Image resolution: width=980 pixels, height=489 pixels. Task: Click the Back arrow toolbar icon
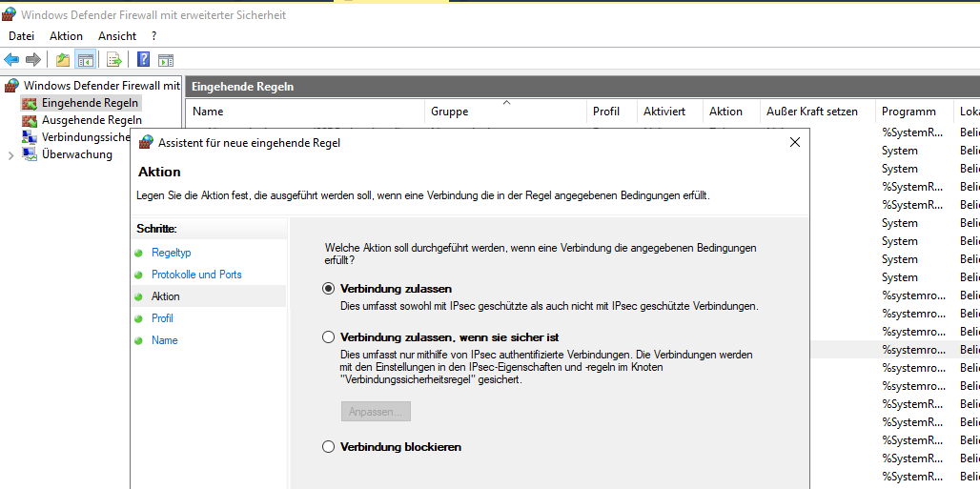click(11, 60)
